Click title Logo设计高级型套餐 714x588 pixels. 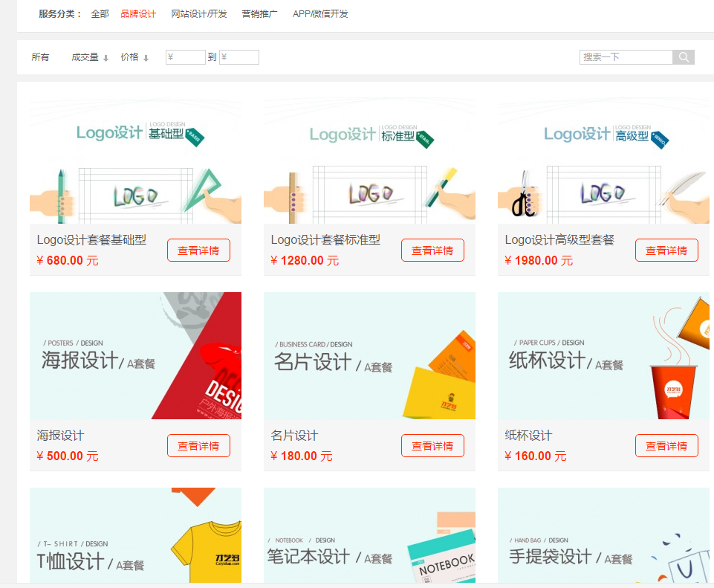point(559,239)
